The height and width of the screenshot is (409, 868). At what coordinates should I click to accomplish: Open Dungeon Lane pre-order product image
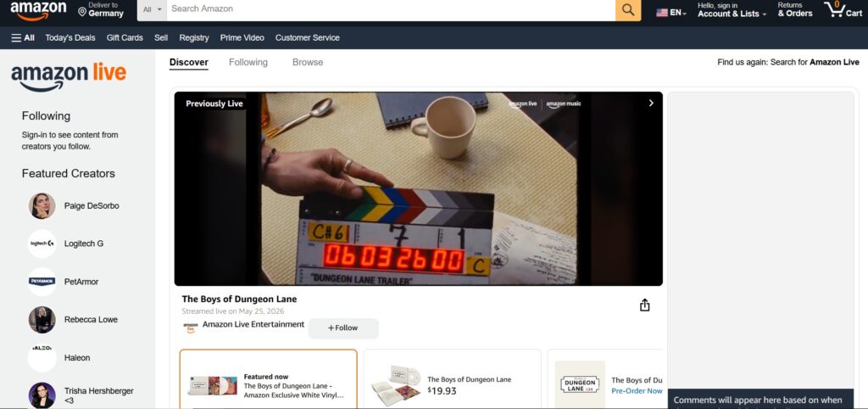580,385
